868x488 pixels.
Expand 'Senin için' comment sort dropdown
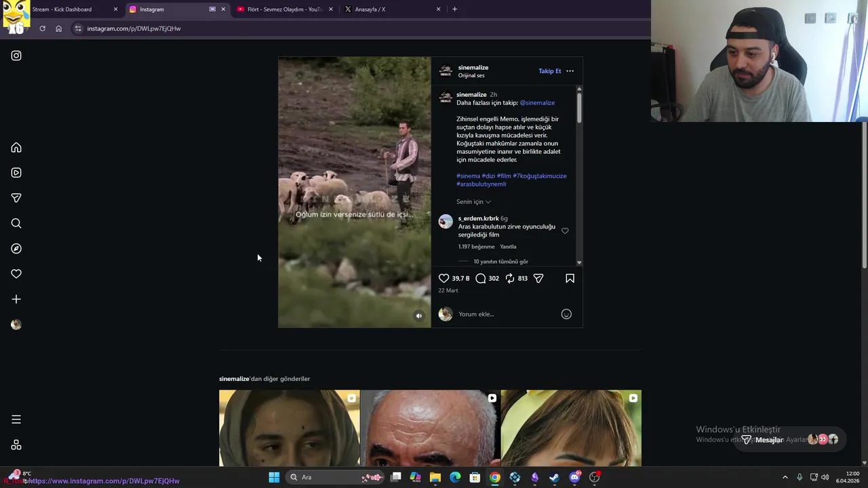point(473,202)
